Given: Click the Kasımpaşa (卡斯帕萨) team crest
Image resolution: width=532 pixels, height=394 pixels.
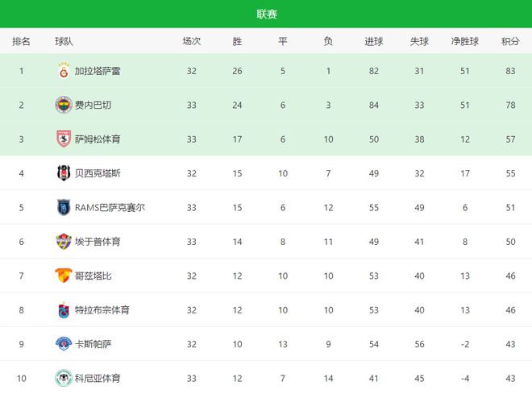Looking at the screenshot, I should [x=63, y=344].
